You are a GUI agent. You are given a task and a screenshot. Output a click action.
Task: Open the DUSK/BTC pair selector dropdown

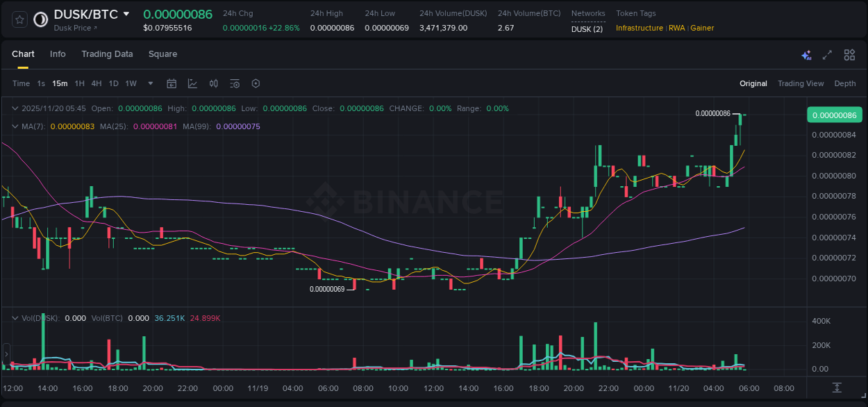126,13
